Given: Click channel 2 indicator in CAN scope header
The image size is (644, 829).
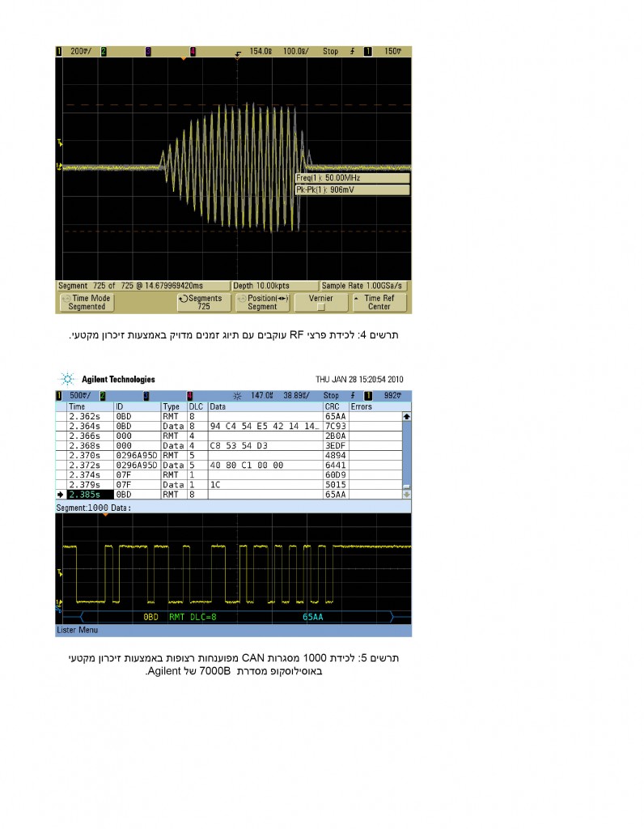Looking at the screenshot, I should click(103, 395).
